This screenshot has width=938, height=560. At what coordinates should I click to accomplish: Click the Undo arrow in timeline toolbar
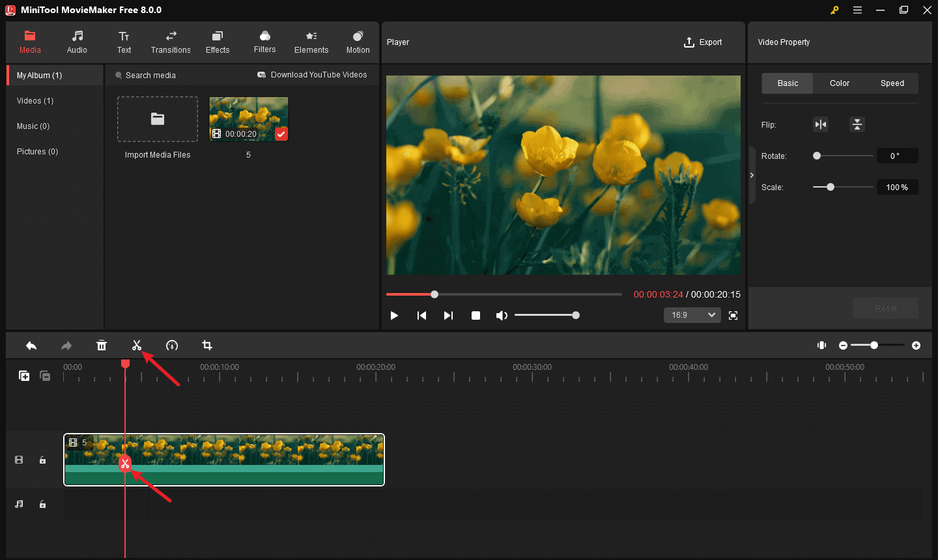pos(31,346)
